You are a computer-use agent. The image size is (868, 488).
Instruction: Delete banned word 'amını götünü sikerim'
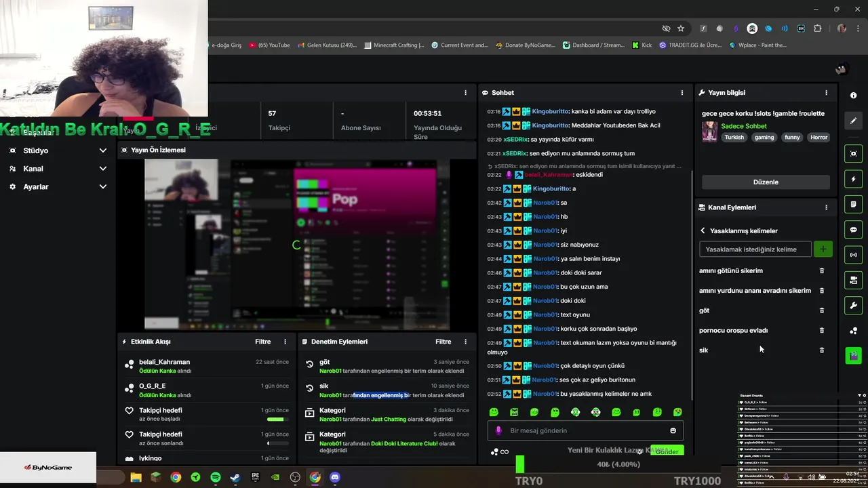(822, 270)
